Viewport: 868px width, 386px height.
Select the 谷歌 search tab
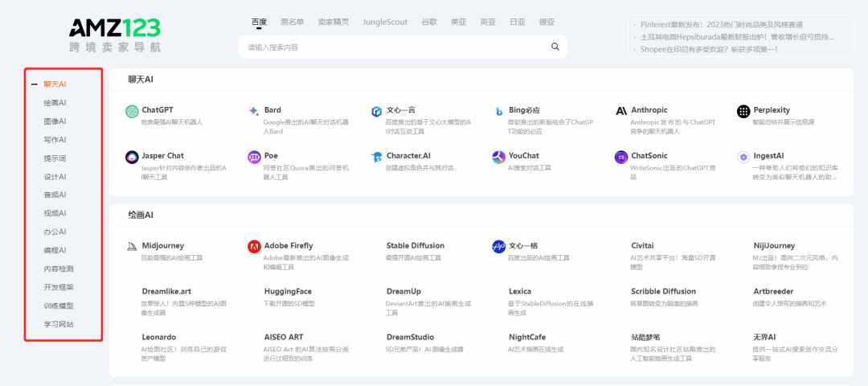pos(429,23)
